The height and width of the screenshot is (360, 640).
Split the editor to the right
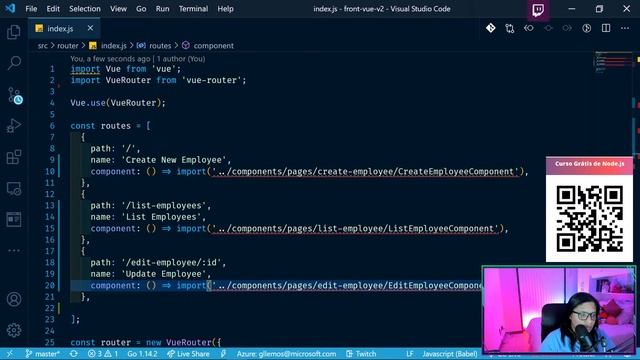(606, 28)
